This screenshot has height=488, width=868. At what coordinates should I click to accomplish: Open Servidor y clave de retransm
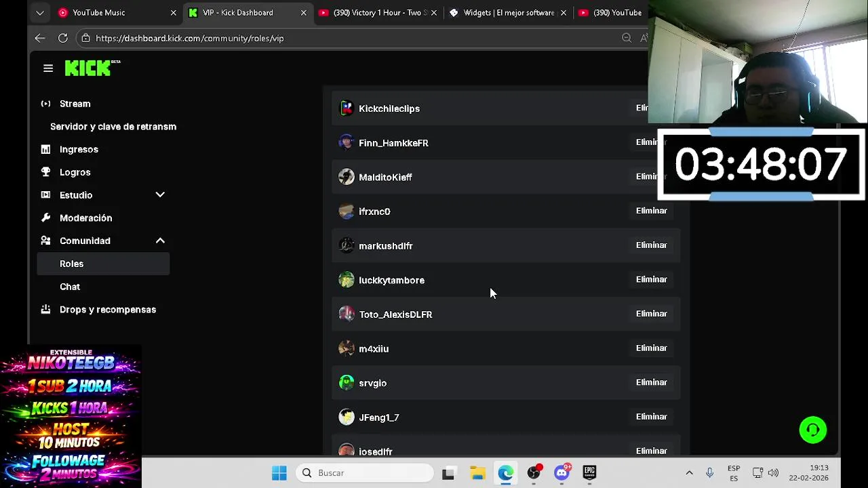(113, 127)
